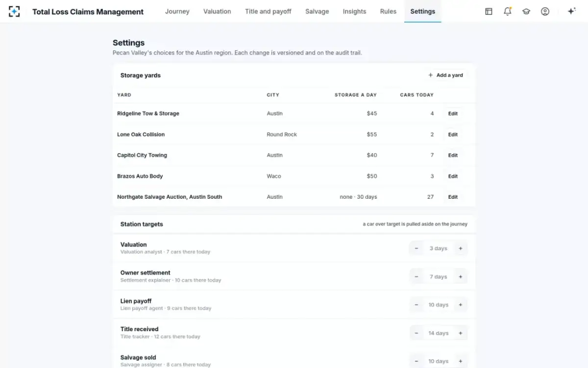
Task: Click the Lien payoff station label
Action: [136, 301]
